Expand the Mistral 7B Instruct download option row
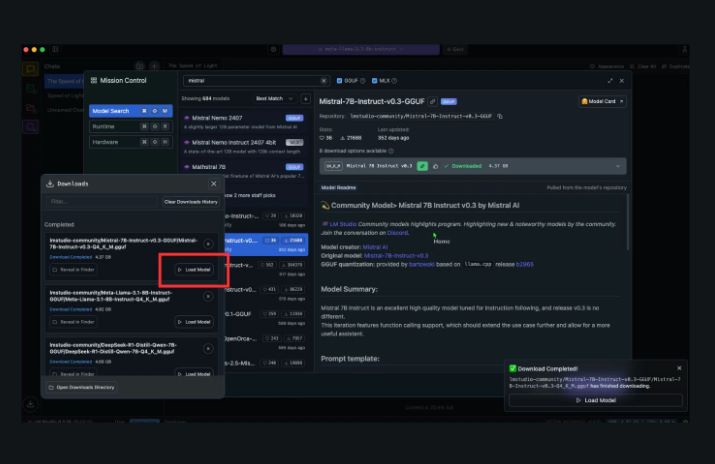This screenshot has height=464, width=715. (x=618, y=166)
